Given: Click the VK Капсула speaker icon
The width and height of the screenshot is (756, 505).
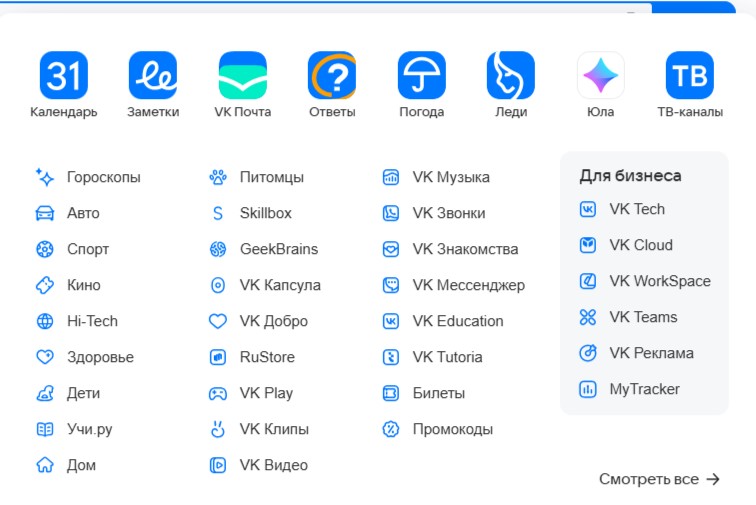Looking at the screenshot, I should (218, 285).
